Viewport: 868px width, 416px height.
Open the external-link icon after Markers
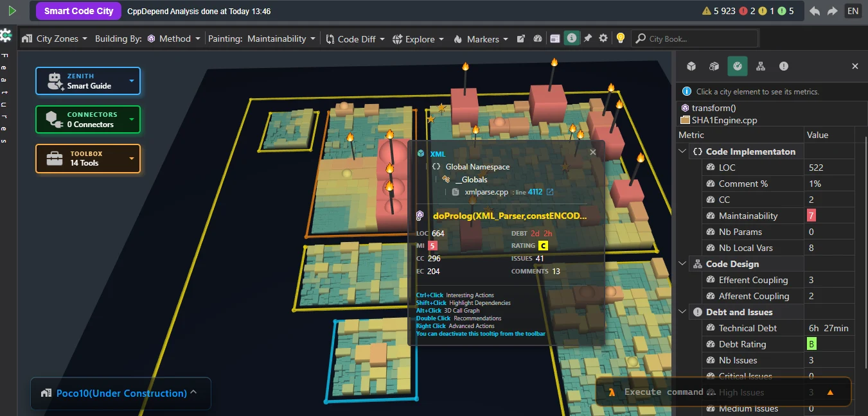pos(521,39)
